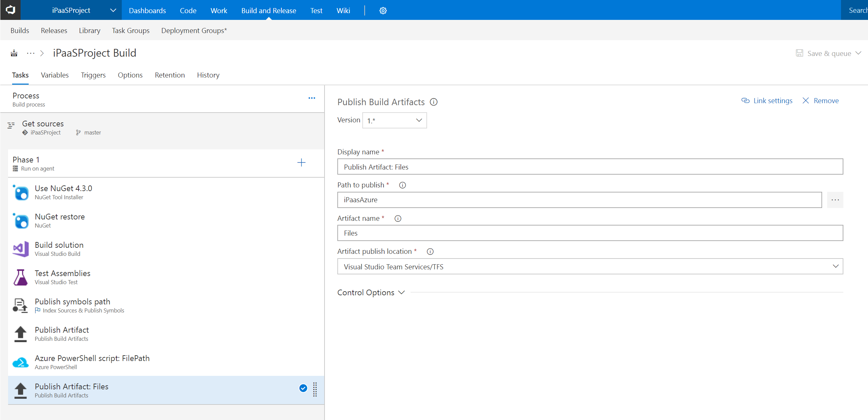Image resolution: width=868 pixels, height=420 pixels.
Task: Click the build definitions icon in breadcrumb
Action: click(14, 53)
